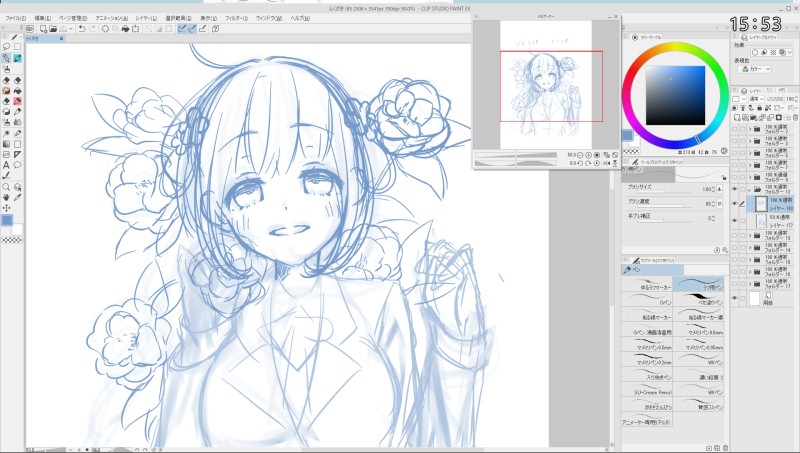The image size is (800, 453).
Task: Open the 編集(E) menu
Action: (x=42, y=18)
